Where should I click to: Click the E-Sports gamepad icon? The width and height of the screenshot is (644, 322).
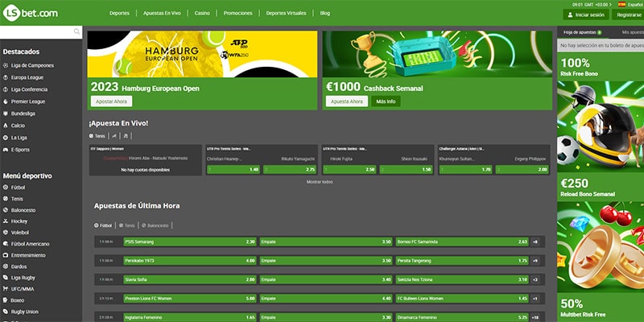click(x=6, y=150)
